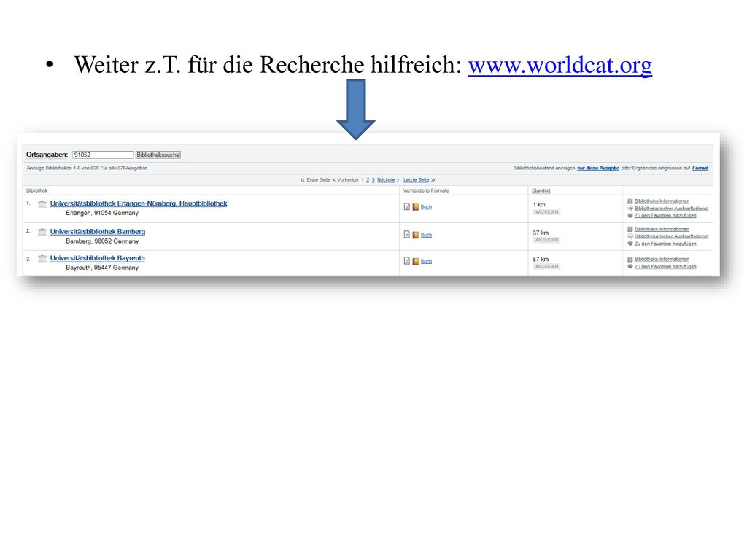Go to results page 3

coord(373,180)
